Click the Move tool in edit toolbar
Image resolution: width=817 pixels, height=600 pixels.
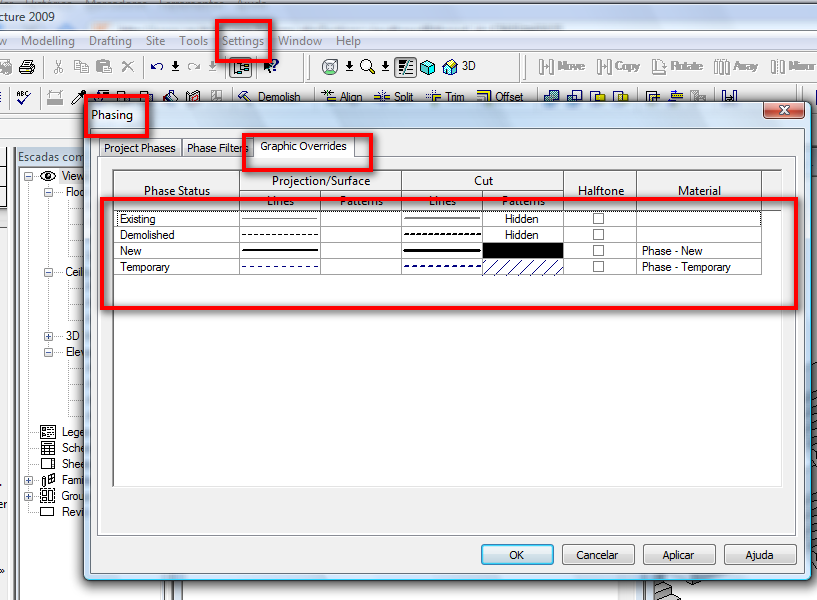click(562, 67)
